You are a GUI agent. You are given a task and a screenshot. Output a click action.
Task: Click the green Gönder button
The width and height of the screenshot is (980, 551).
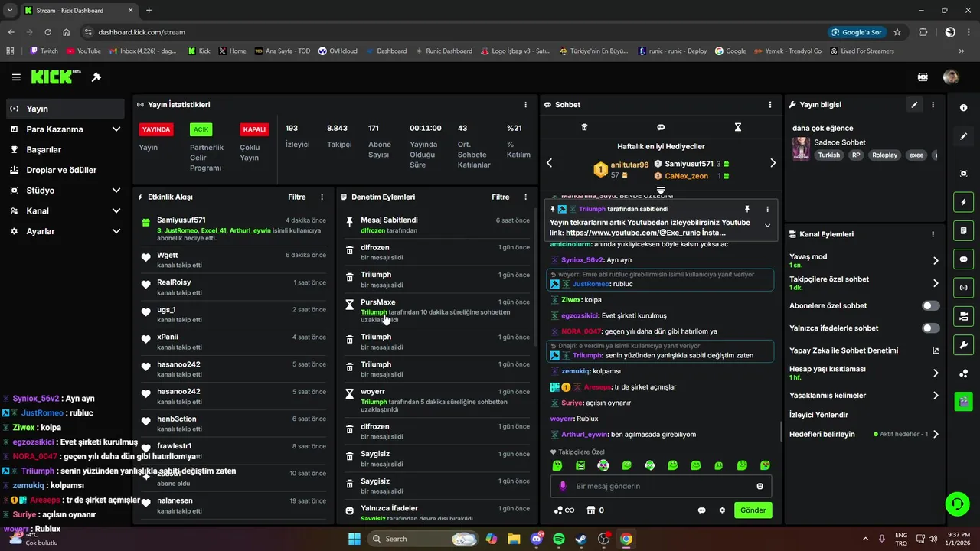(x=753, y=510)
